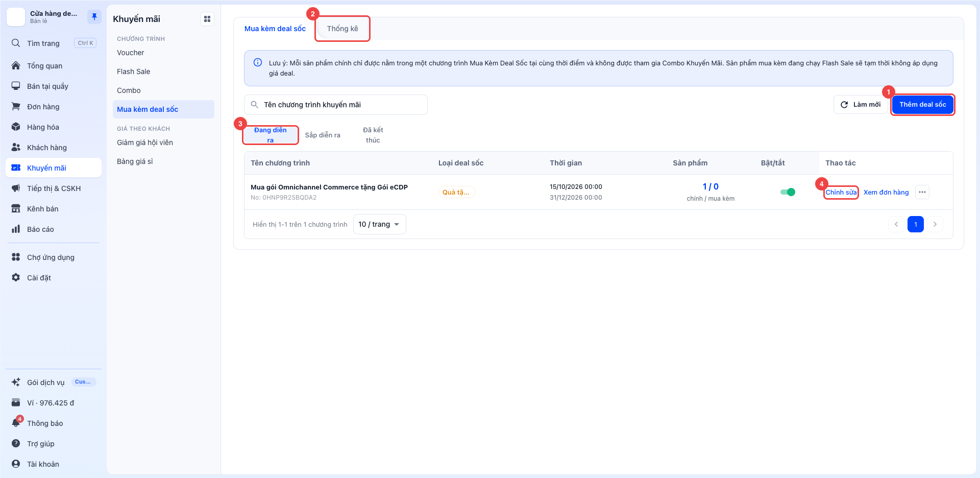
Task: Open Thông báo bell icon
Action: [x=16, y=423]
